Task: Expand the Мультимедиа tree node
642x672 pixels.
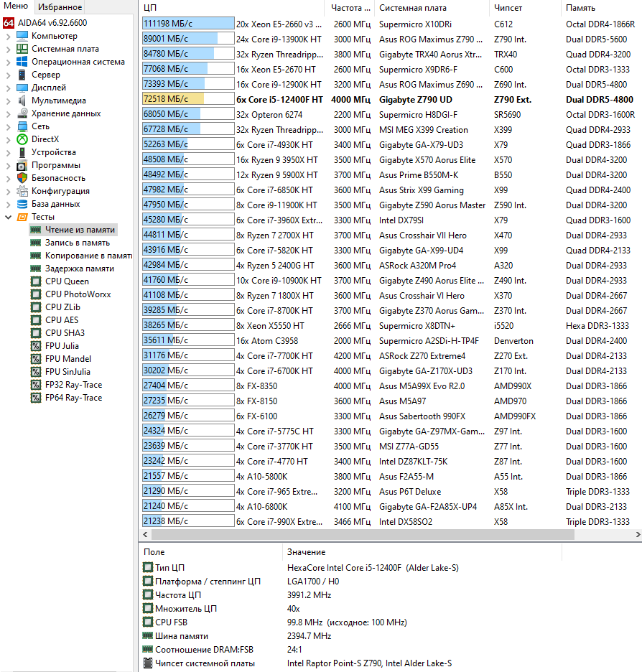Action: click(8, 101)
